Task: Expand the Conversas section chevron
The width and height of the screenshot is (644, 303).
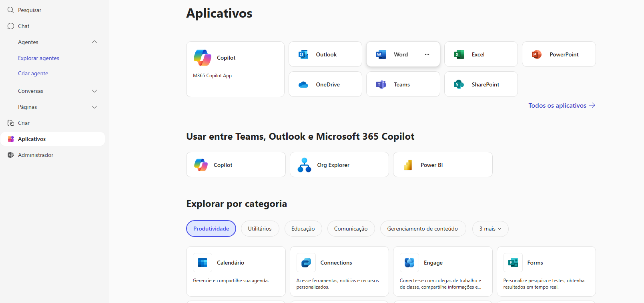Action: click(94, 91)
